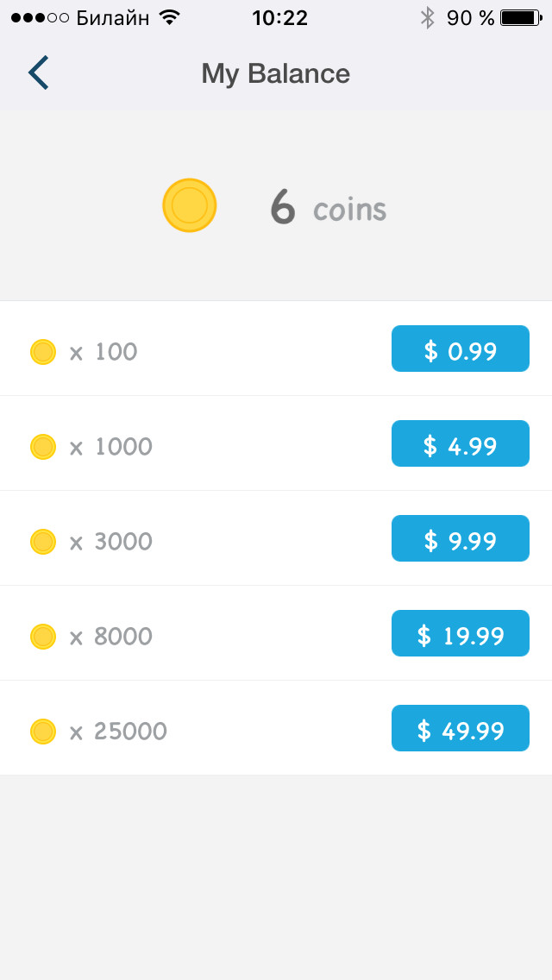The height and width of the screenshot is (980, 552).
Task: Tap the My Balance title
Action: click(x=276, y=73)
